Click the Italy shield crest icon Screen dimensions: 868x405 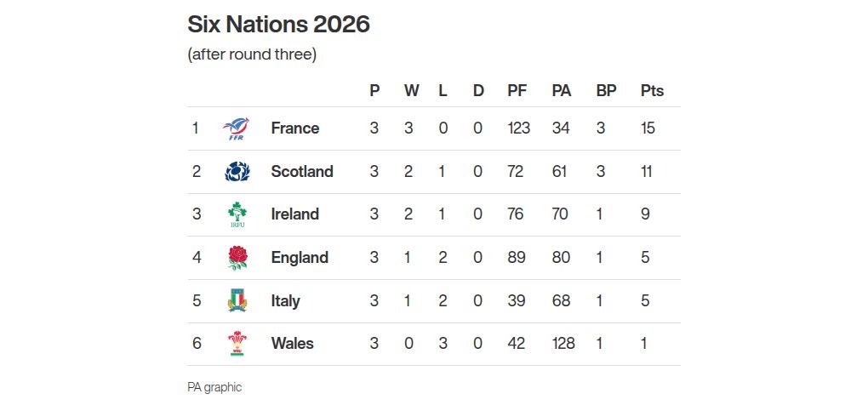237,301
